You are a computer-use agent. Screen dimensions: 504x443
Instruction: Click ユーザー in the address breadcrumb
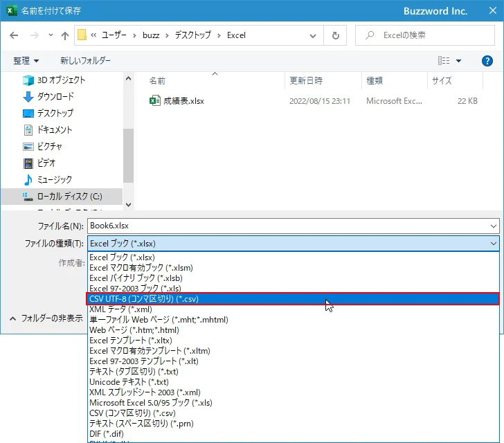[x=114, y=35]
